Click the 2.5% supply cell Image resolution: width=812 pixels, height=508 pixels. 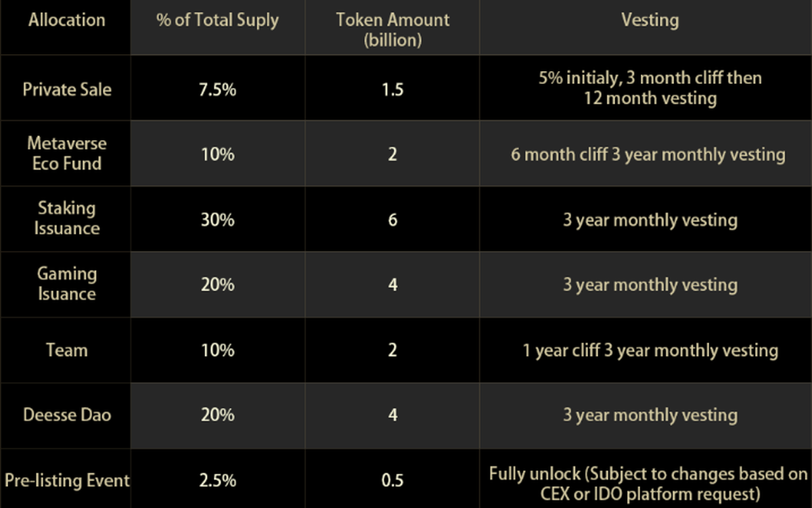(x=217, y=481)
